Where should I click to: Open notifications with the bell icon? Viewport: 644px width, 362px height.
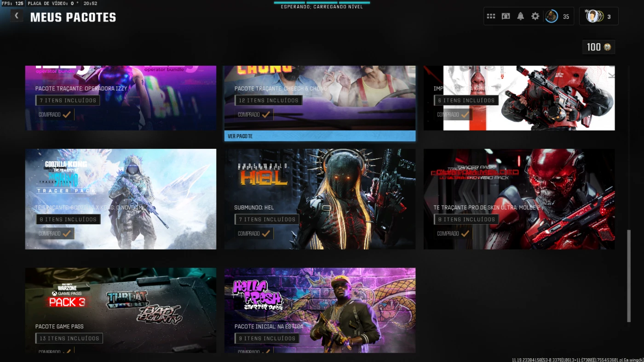tap(520, 16)
